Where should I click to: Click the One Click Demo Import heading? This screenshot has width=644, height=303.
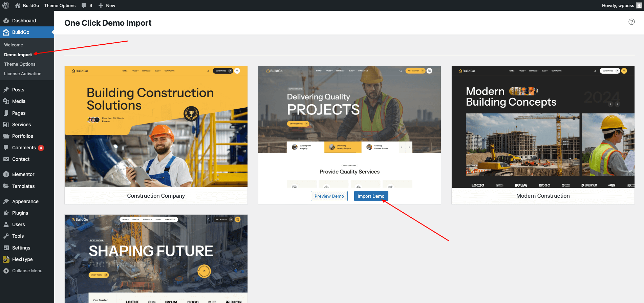(108, 23)
